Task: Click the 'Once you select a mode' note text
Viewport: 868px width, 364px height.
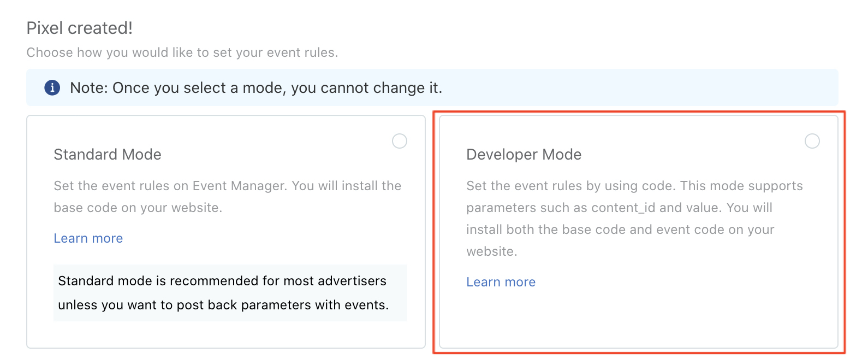Action: pyautogui.click(x=256, y=88)
